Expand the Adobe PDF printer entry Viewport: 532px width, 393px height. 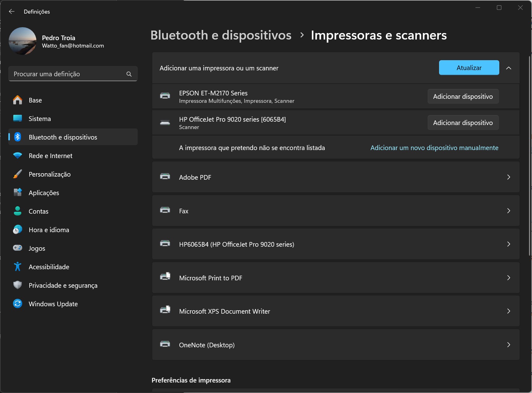[x=508, y=177]
